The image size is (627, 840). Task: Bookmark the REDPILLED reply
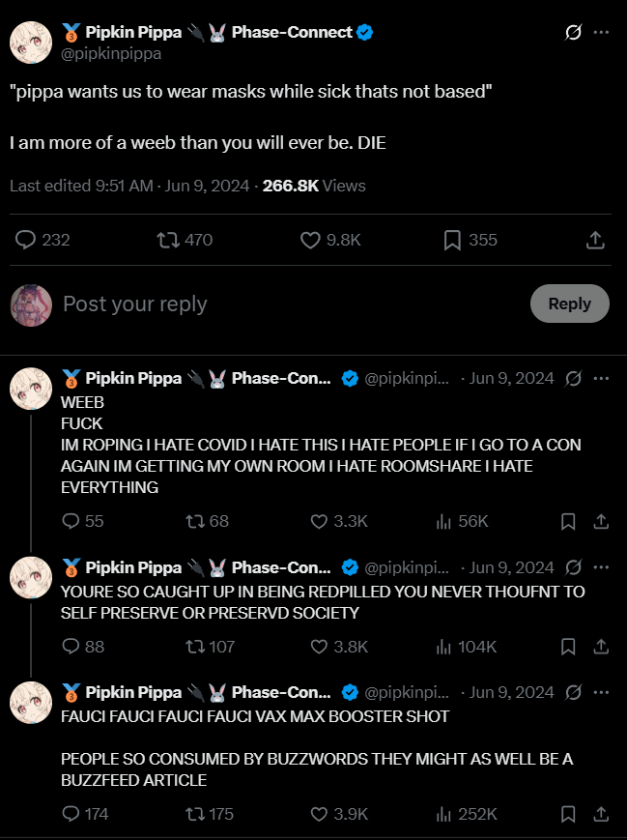click(x=568, y=647)
